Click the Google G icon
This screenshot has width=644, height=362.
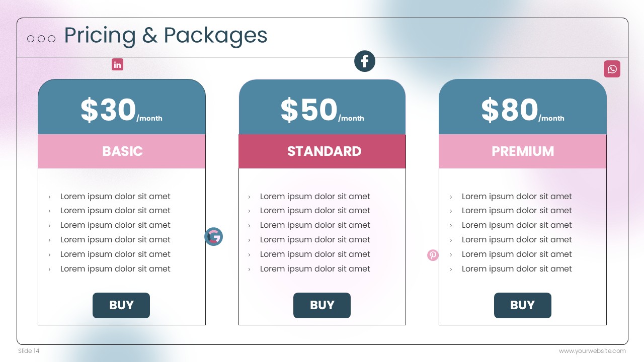pyautogui.click(x=214, y=236)
